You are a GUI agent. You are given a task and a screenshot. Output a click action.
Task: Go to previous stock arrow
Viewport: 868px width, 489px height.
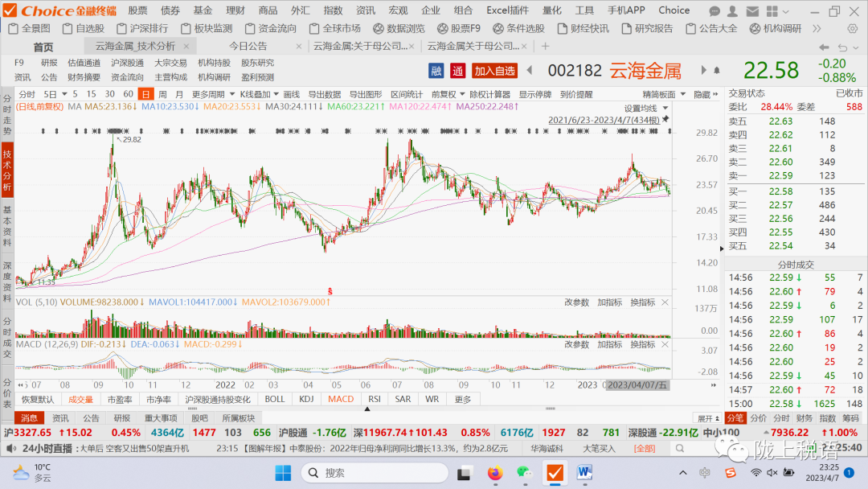[x=530, y=70]
